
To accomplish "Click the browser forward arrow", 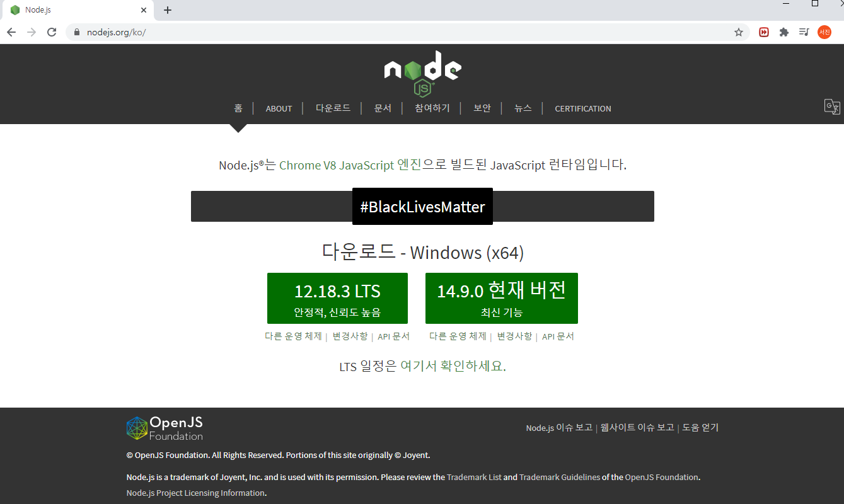I will [32, 32].
